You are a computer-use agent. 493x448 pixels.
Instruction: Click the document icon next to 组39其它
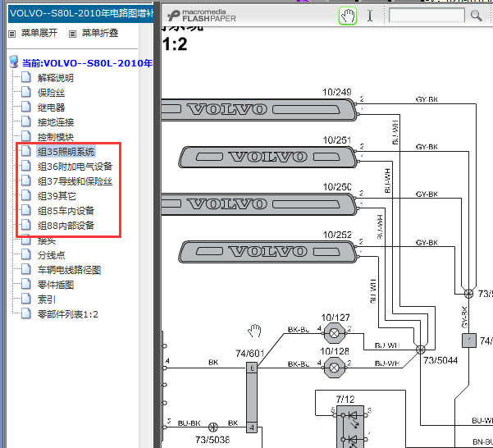pos(26,195)
